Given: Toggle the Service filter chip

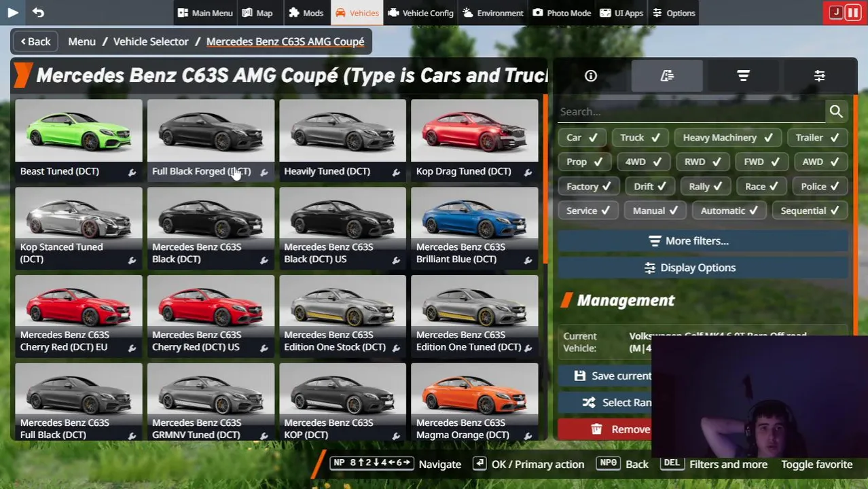Looking at the screenshot, I should 588,211.
